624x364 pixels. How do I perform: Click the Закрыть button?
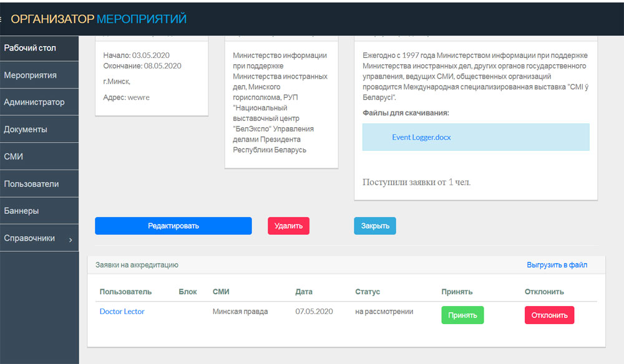[x=375, y=226]
